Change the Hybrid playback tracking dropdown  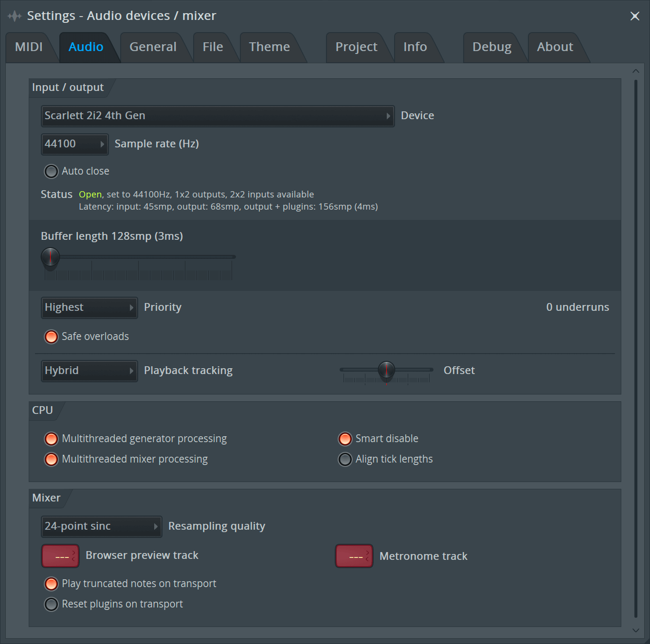pos(89,371)
